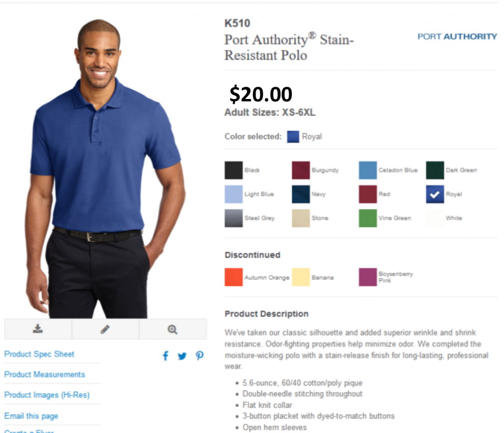This screenshot has height=433, width=504.
Task: Click the main polo product photo
Action: point(105,168)
